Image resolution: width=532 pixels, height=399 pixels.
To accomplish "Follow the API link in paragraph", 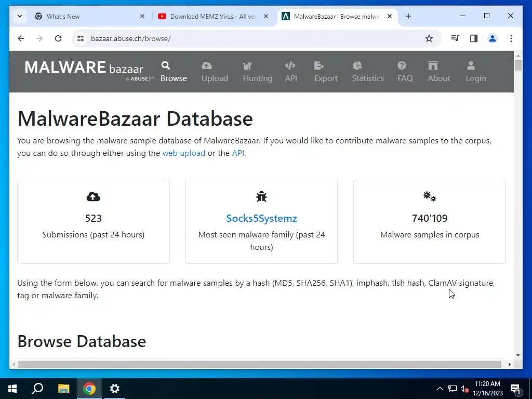I will tap(238, 153).
